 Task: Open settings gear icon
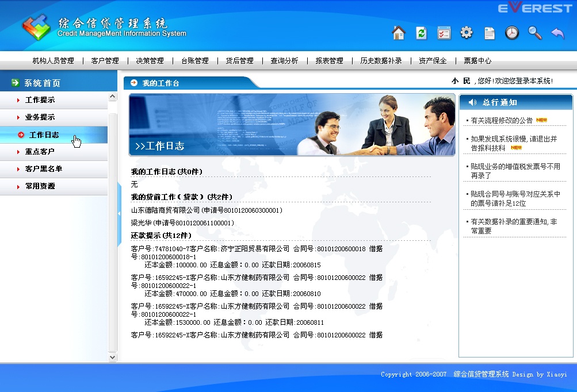466,33
